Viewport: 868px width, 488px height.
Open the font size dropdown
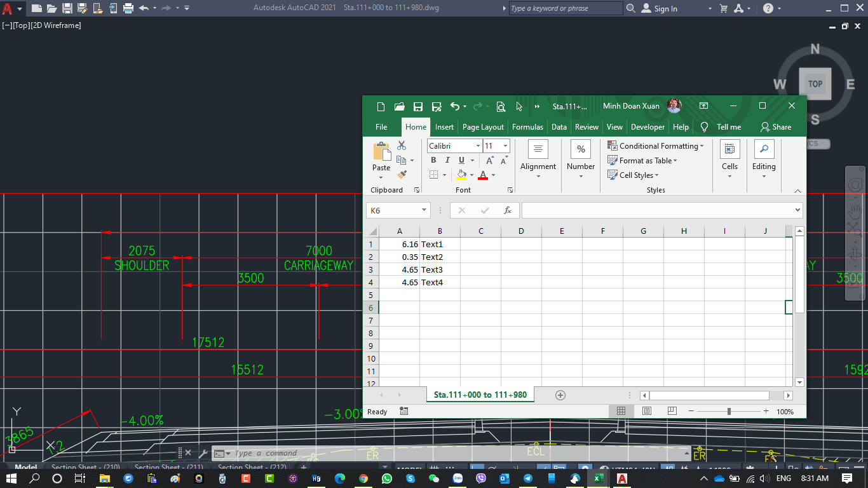point(505,146)
